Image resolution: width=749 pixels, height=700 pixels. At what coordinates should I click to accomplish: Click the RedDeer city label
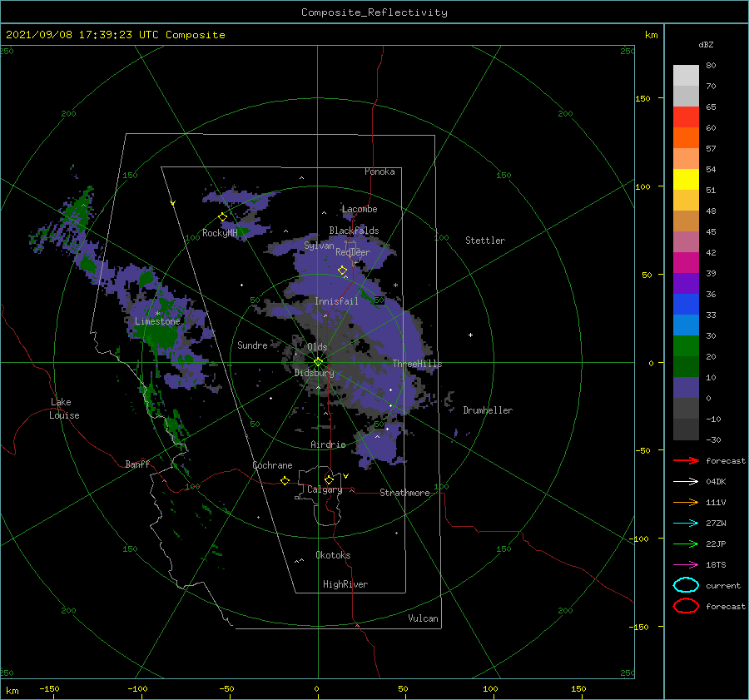(353, 252)
